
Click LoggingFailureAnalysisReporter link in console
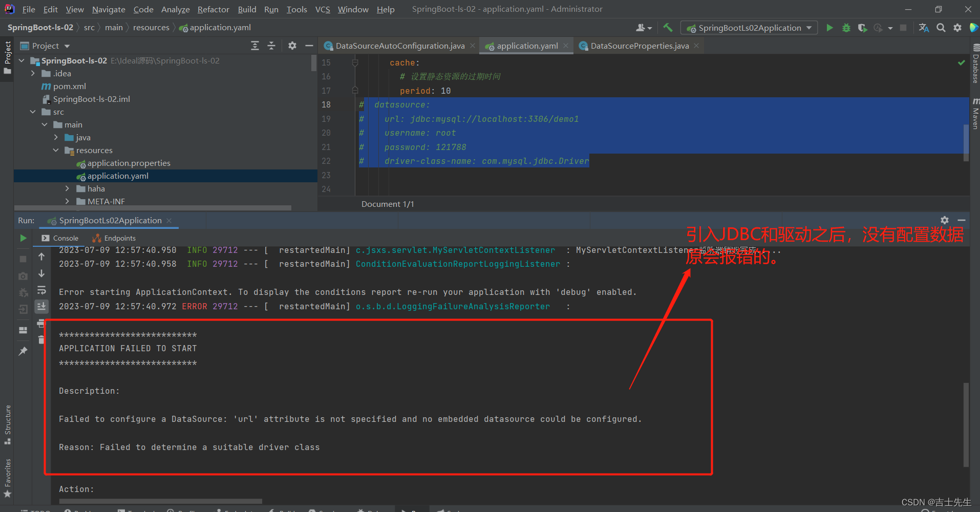point(453,306)
